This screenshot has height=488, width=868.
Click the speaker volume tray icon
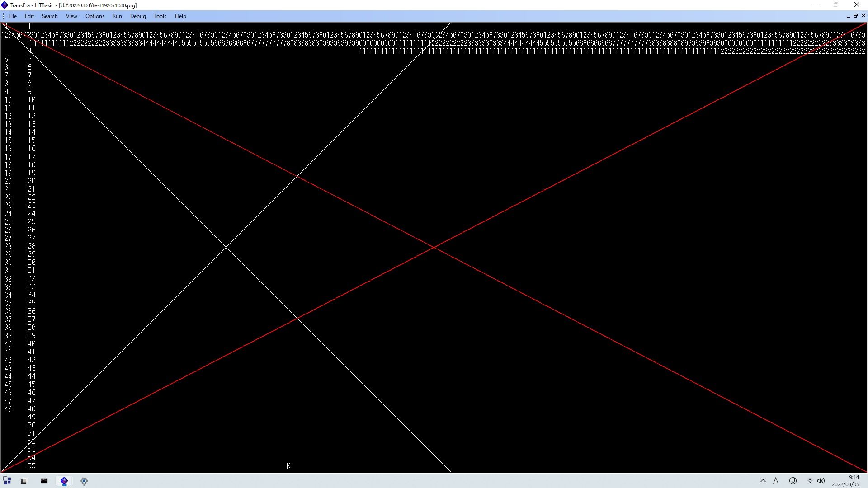821,481
